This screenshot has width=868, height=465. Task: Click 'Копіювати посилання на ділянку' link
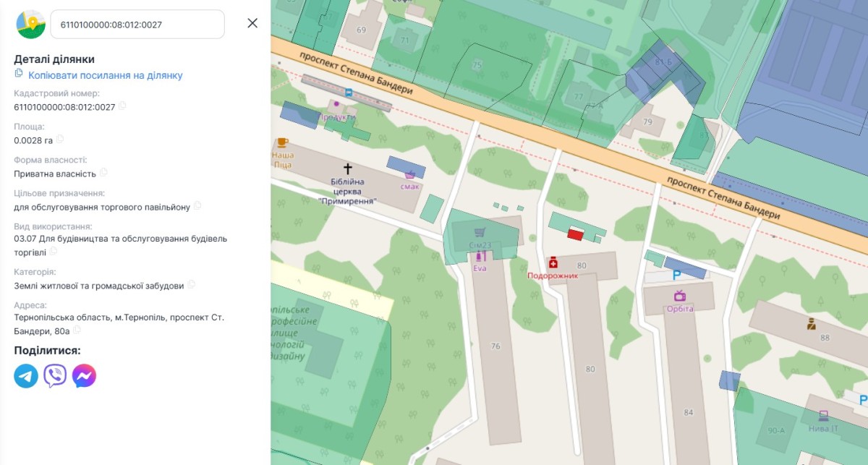click(x=106, y=75)
